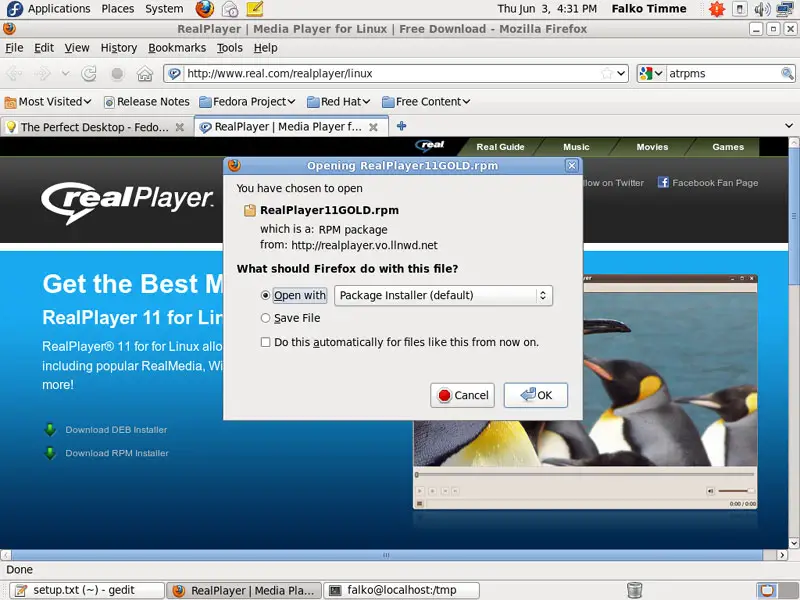Click the green Download RPM arrow icon
The image size is (800, 600).
(x=50, y=453)
